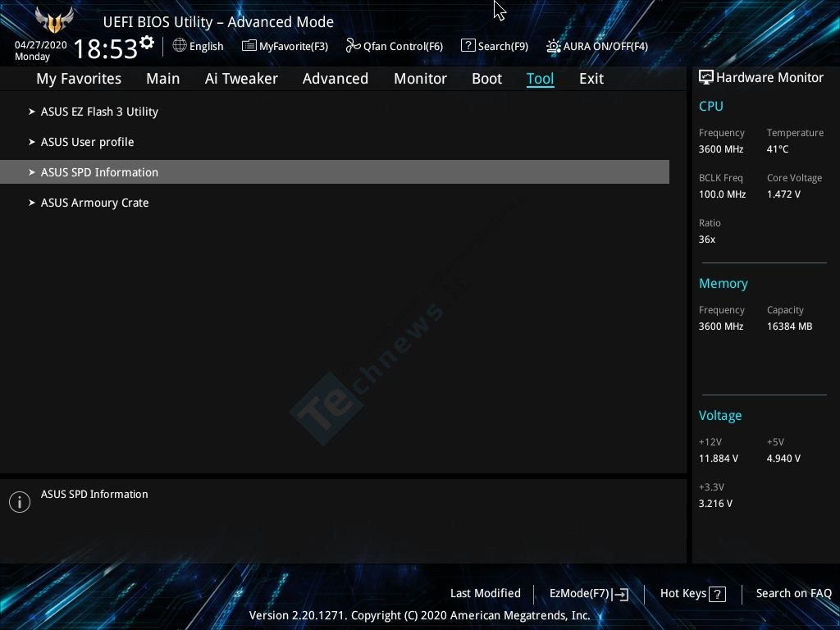Image resolution: width=840 pixels, height=630 pixels.
Task: Click CPU frequency value 3600 MHz
Action: click(x=721, y=149)
